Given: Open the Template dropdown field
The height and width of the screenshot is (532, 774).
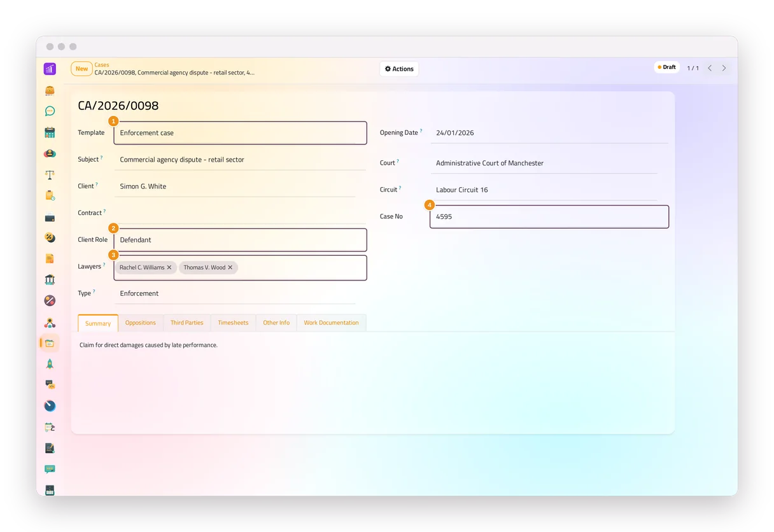Looking at the screenshot, I should click(x=241, y=133).
